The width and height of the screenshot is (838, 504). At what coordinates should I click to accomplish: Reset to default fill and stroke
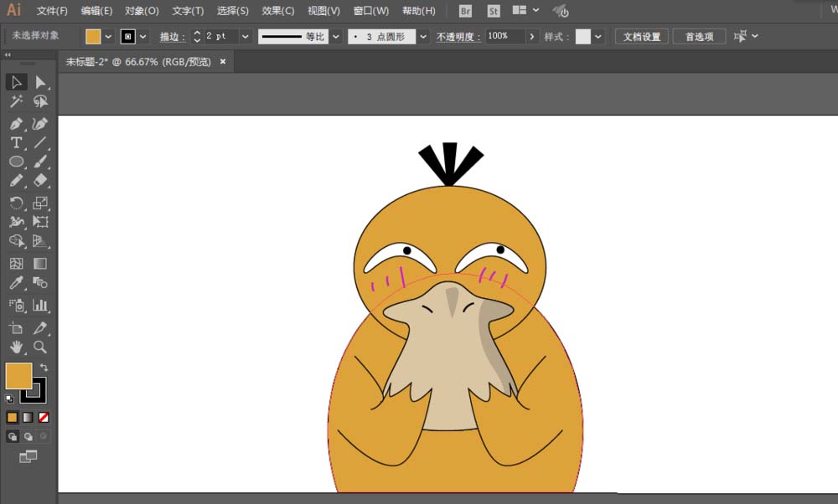click(9, 399)
